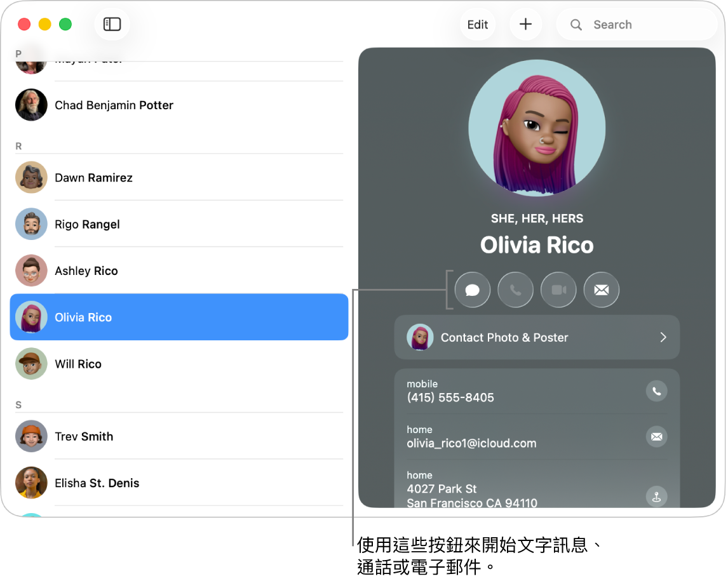Viewport: 728px width, 581px height.
Task: Click small avatar in Contact Photo & Poster
Action: [420, 337]
